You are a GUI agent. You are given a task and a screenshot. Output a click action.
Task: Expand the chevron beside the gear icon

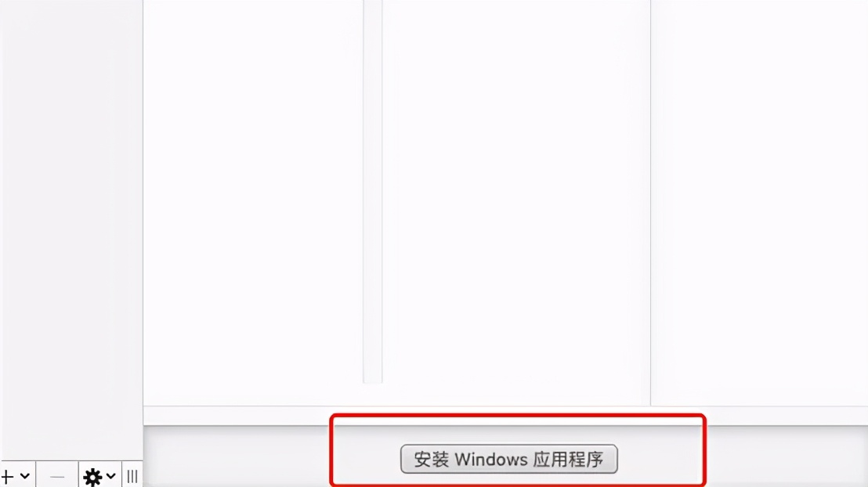[110, 476]
